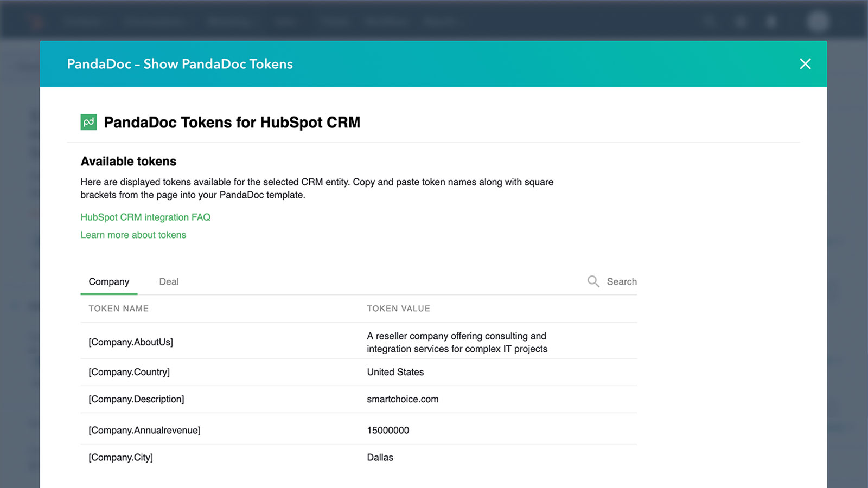Open the notifications bell in the navigation bar
The height and width of the screenshot is (488, 868).
[771, 21]
